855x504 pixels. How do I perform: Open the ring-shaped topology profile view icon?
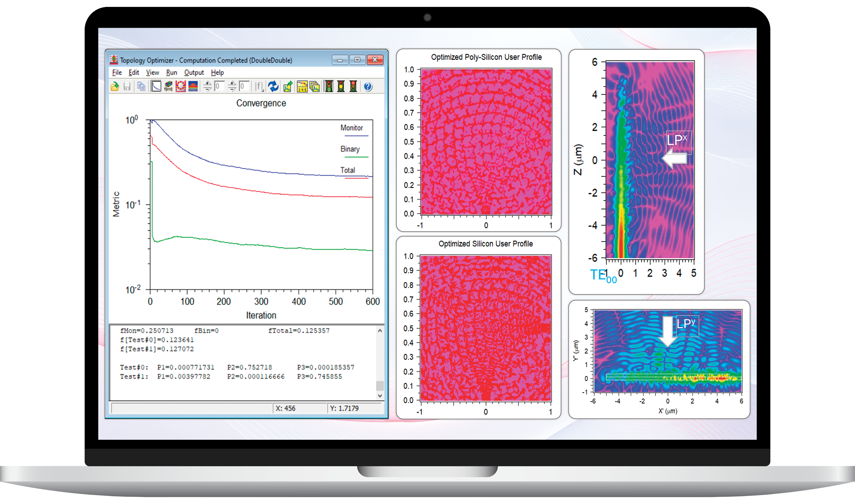click(x=180, y=87)
